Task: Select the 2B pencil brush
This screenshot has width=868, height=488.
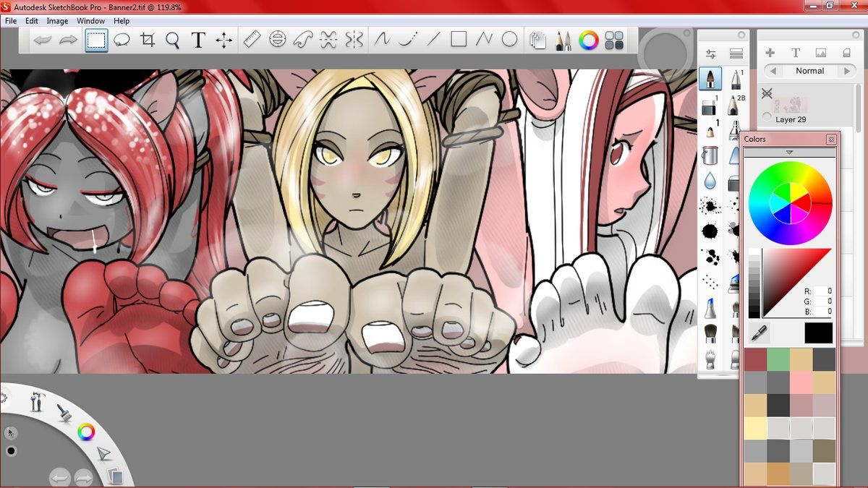Action: (736, 105)
